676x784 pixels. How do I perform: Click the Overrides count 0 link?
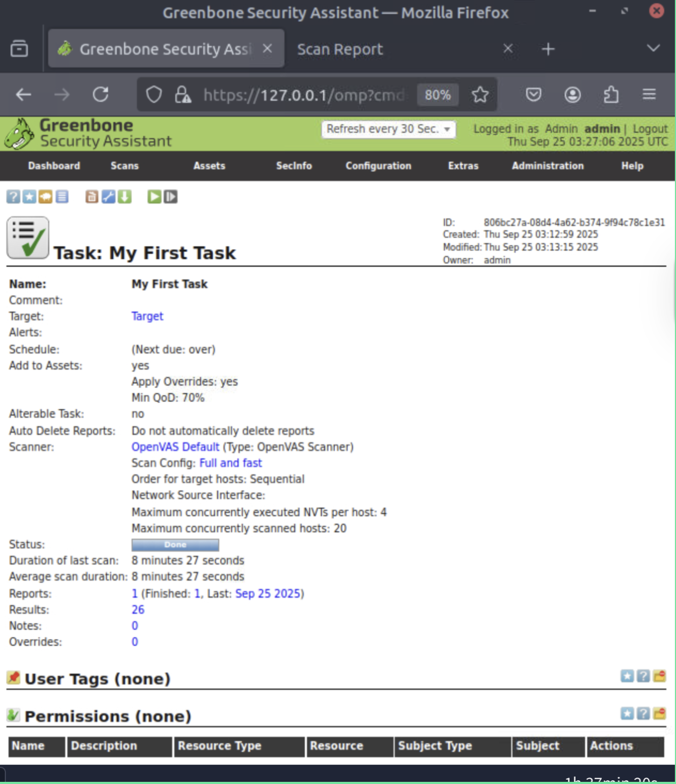click(x=135, y=642)
